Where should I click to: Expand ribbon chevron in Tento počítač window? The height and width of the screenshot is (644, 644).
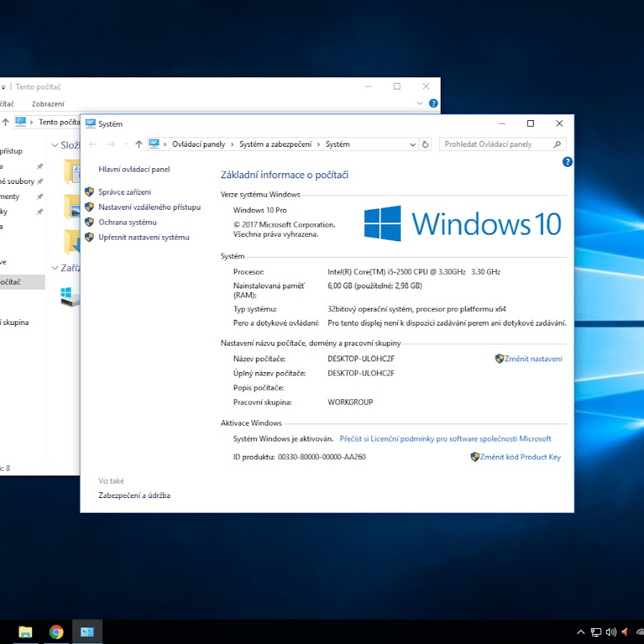coord(419,104)
